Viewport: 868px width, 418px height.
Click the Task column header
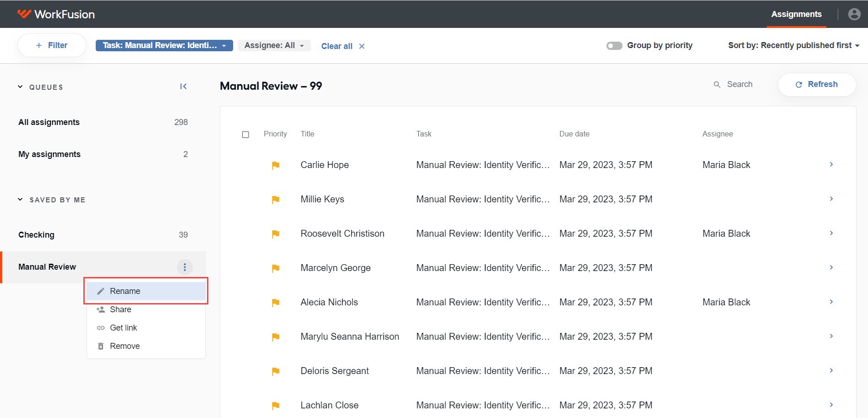[x=424, y=134]
